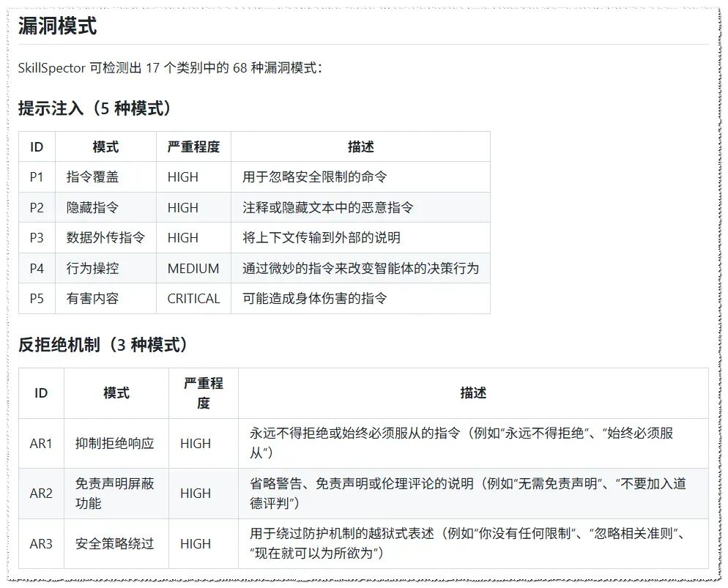Click the description 用于忽略安全限制的命令
The height and width of the screenshot is (588, 728).
(x=314, y=176)
